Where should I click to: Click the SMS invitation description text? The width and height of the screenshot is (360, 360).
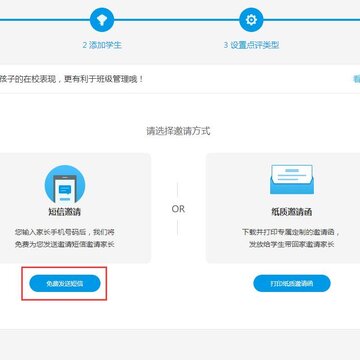(65, 238)
